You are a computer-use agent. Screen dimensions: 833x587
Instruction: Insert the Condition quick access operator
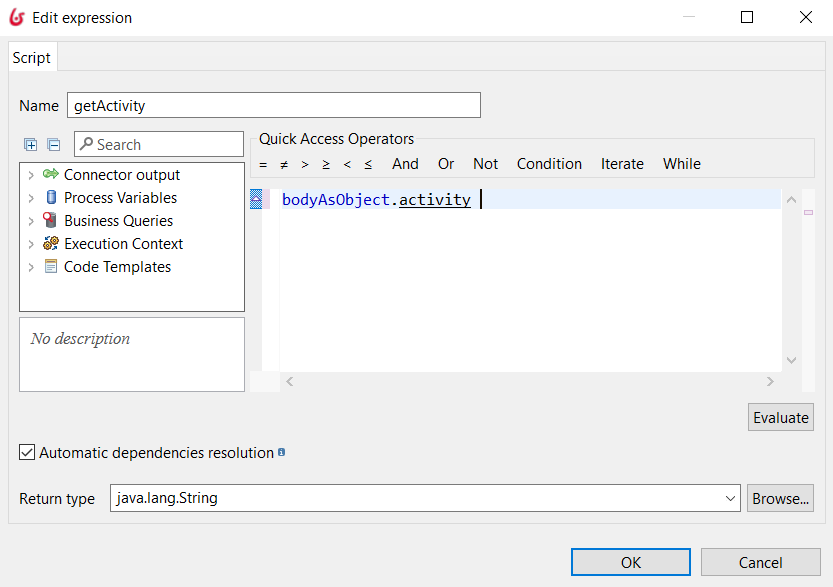pos(549,164)
